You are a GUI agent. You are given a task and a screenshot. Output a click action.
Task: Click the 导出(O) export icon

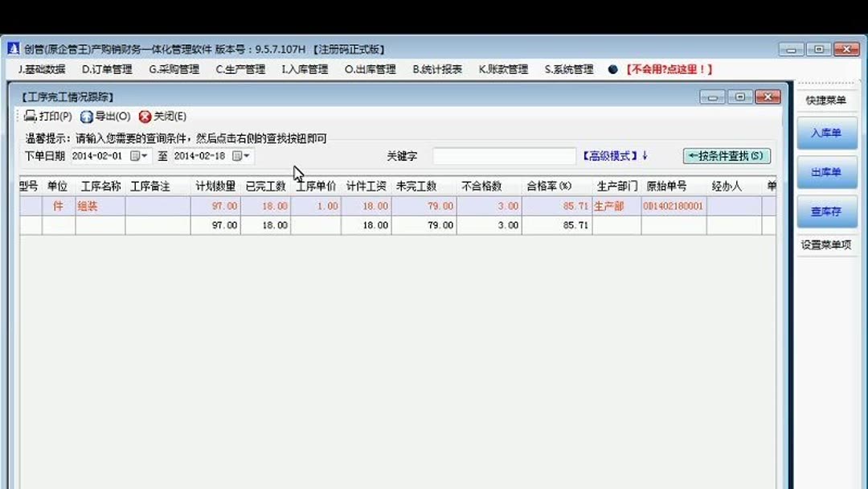pyautogui.click(x=87, y=116)
